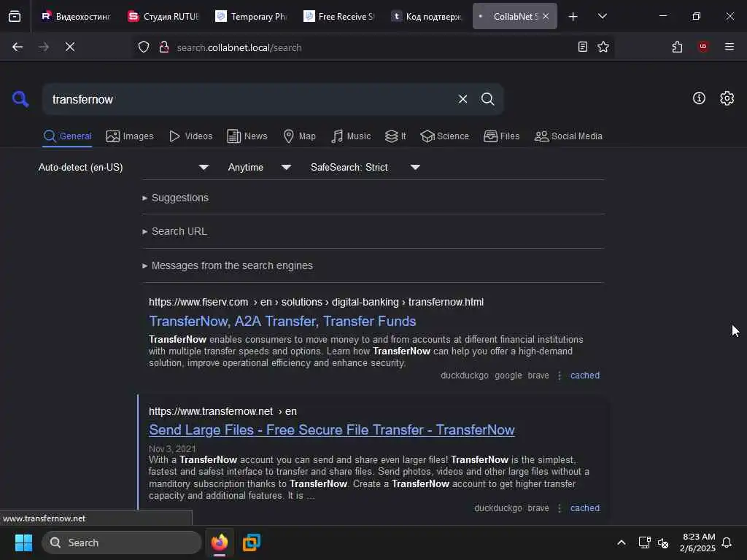Click the network tray icon

click(x=645, y=542)
